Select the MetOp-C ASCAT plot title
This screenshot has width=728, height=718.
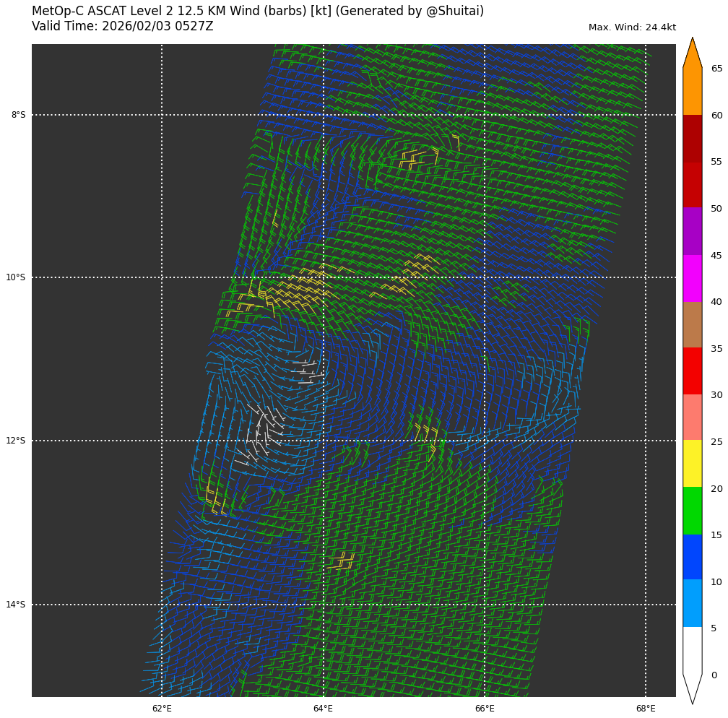point(258,12)
